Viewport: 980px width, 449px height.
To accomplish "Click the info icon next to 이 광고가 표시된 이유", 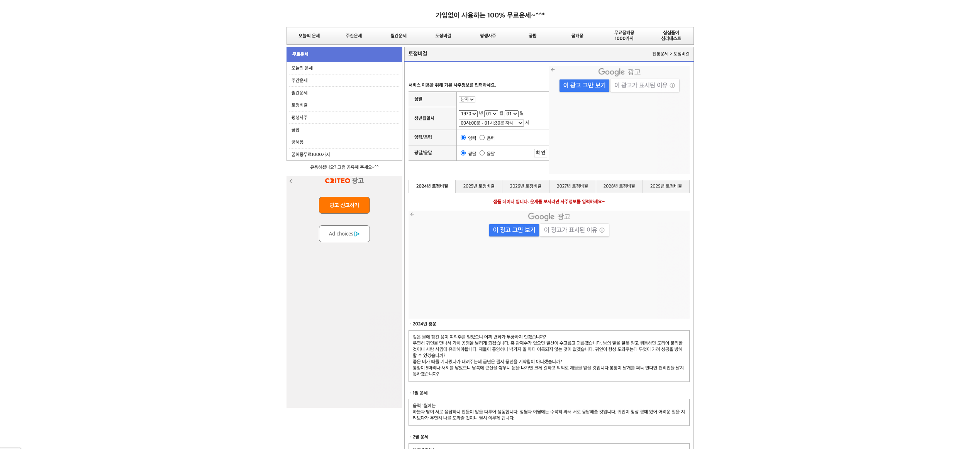I will 673,86.
